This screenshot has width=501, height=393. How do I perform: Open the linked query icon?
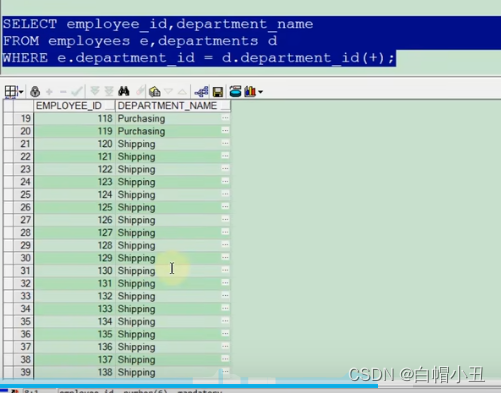click(x=202, y=91)
